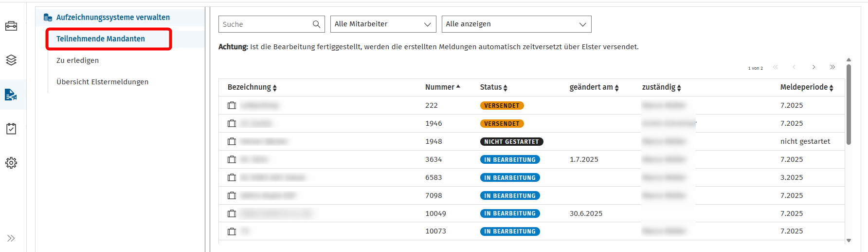The image size is (868, 252).
Task: Click Nummer cell 6583
Action: point(434,177)
